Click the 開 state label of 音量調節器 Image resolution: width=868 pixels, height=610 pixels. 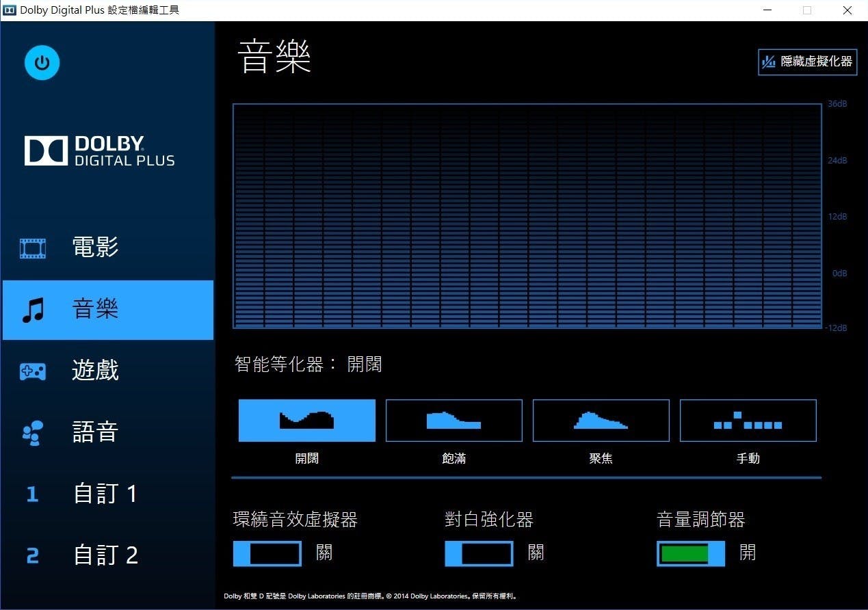(748, 553)
